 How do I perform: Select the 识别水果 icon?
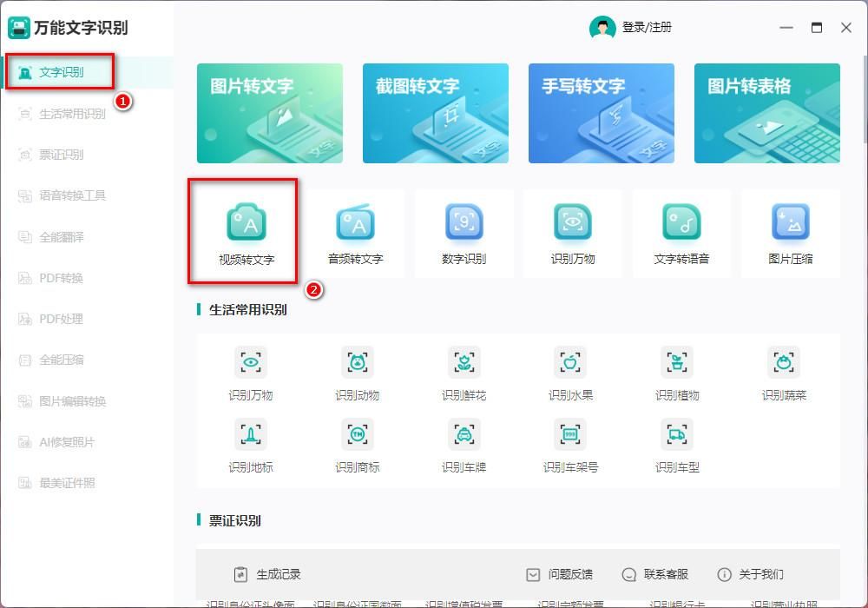(570, 373)
